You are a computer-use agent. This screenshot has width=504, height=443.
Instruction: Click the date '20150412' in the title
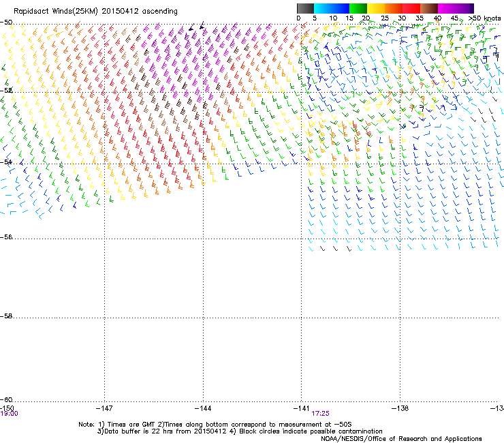point(120,12)
